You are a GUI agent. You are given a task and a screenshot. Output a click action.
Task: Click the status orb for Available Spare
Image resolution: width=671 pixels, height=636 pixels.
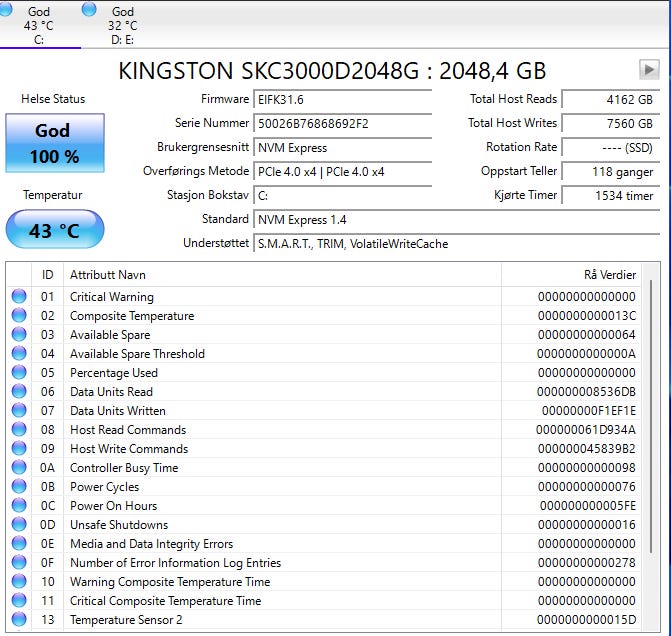19,335
